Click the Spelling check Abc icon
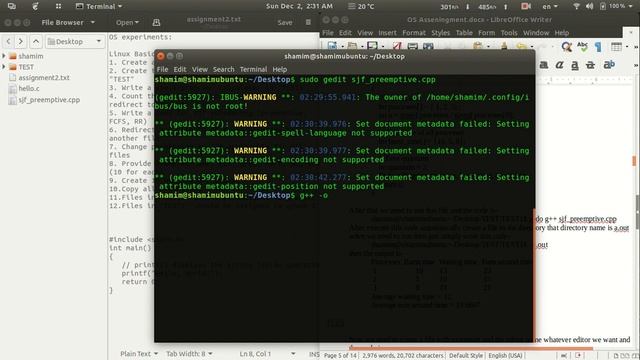This screenshot has height=360, width=640. click(582, 47)
